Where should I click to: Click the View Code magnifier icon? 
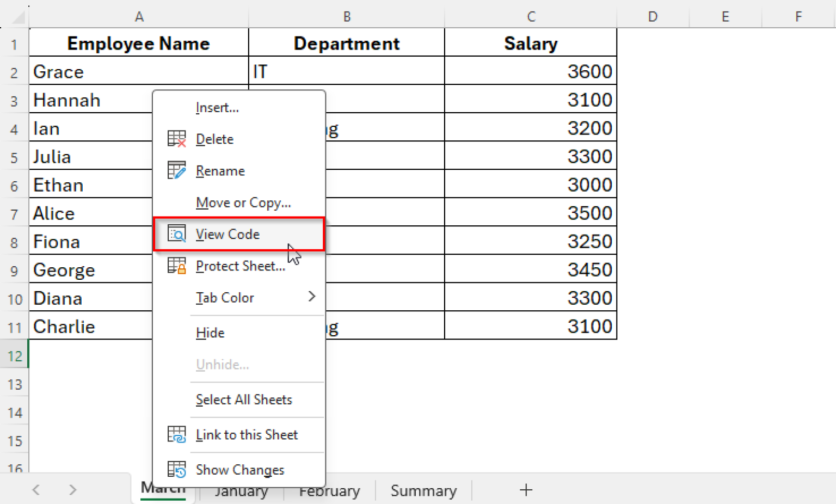coord(176,234)
